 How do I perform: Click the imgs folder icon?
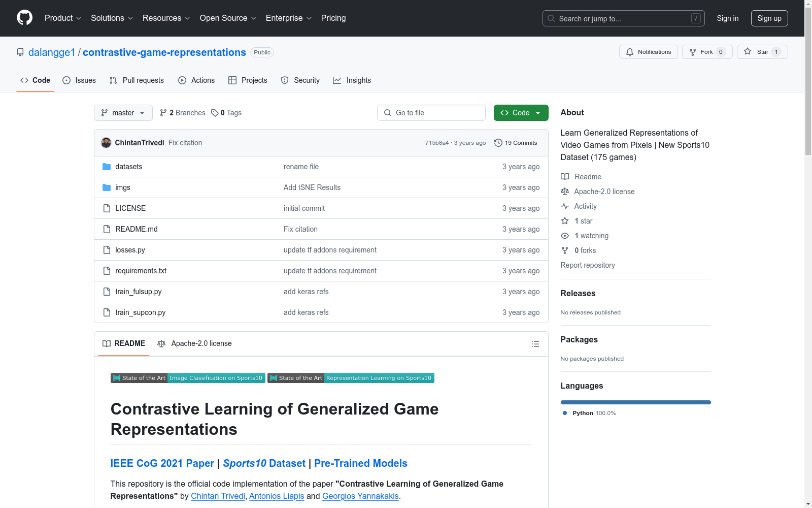[107, 187]
